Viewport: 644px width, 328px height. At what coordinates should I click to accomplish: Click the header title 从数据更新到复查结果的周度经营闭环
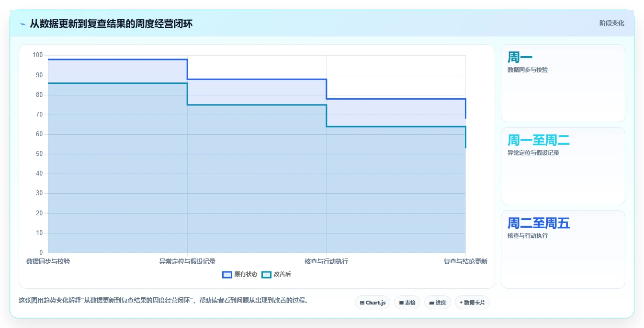[111, 23]
